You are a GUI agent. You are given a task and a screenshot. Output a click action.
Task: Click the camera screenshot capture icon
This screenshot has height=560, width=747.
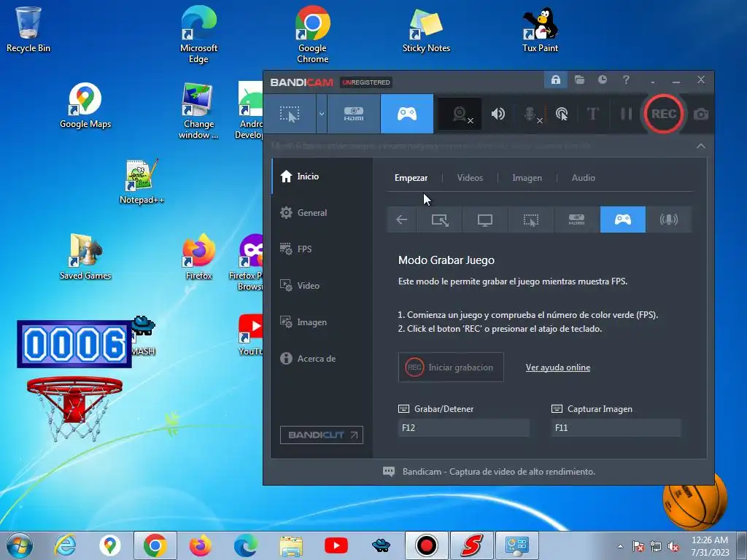701,114
